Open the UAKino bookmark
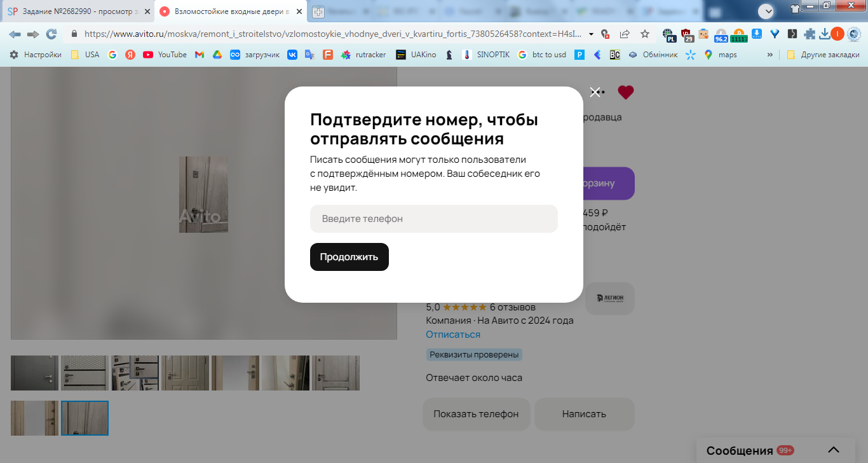 [x=416, y=55]
